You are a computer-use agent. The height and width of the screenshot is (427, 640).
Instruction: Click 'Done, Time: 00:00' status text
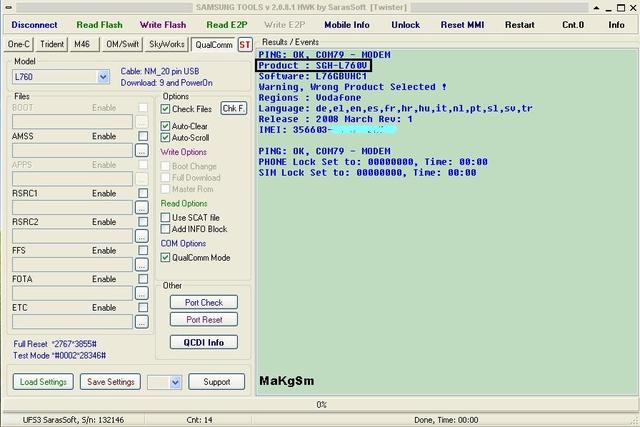[x=446, y=420]
